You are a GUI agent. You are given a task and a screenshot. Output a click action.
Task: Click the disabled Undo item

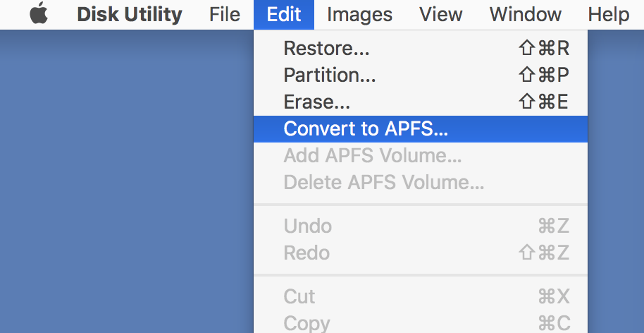pyautogui.click(x=421, y=226)
